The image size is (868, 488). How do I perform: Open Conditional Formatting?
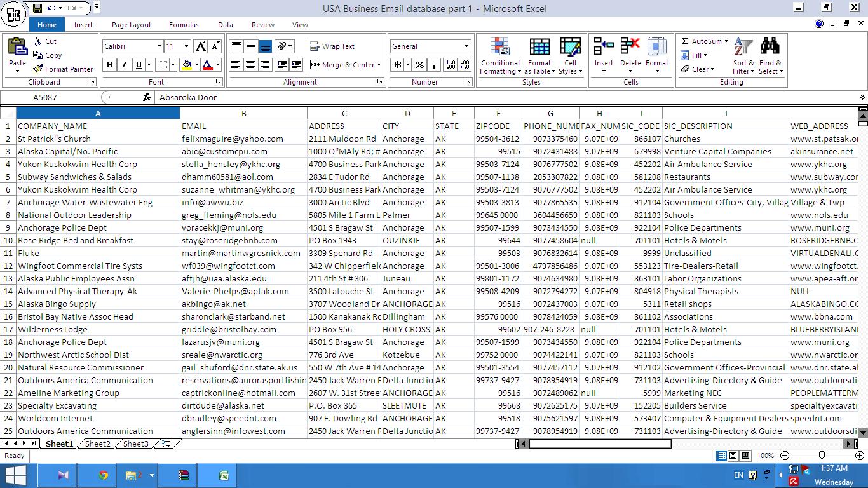(x=500, y=56)
